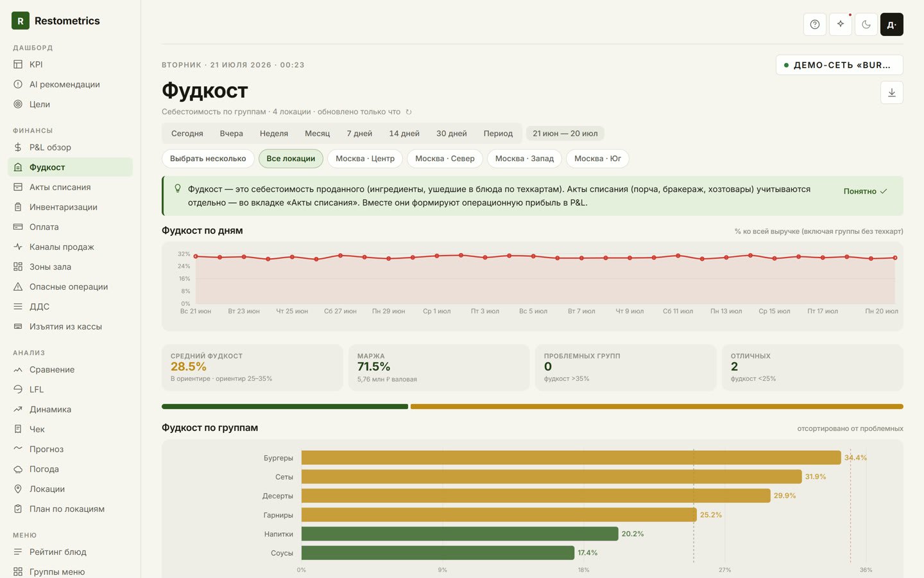
Task: Open Опасные операции warning icon
Action: point(18,286)
